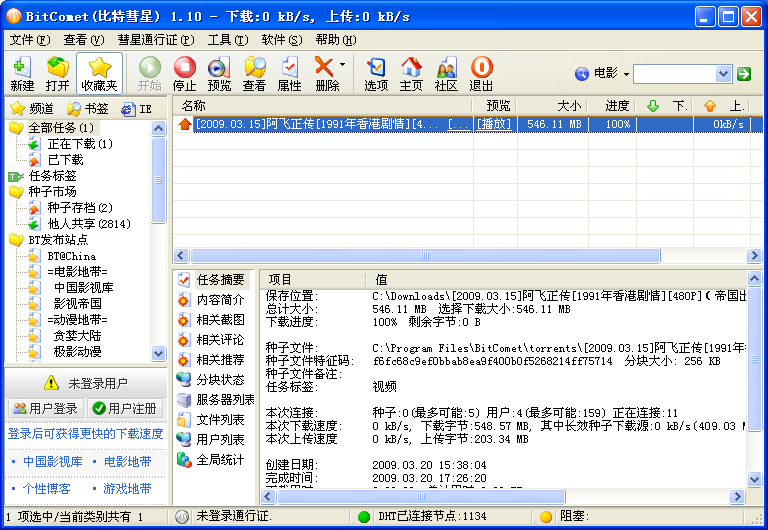Screen dimensions: 768x530
Task: Click sidebar tree scroll down arrow
Action: [x=158, y=353]
